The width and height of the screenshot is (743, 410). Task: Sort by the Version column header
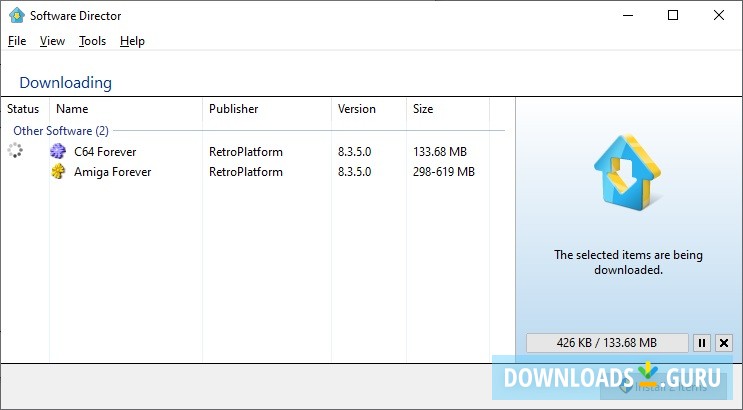tap(369, 109)
